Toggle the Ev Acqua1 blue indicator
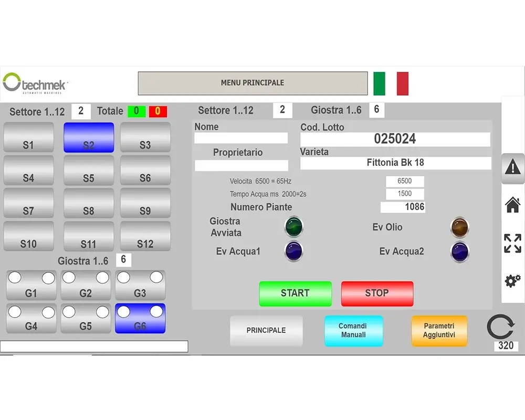525x420 pixels. (294, 251)
